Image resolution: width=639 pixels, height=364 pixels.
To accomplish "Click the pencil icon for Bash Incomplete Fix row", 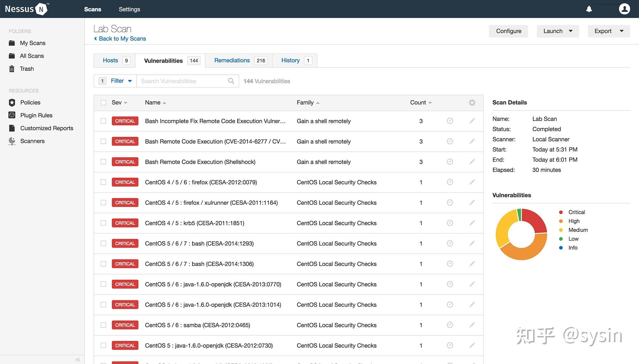I will point(472,121).
